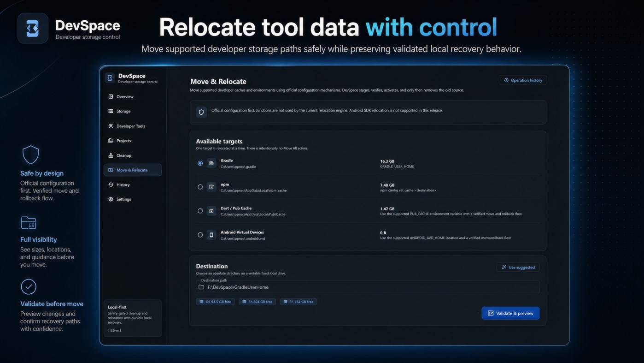Viewport: 644px width, 363px height.
Task: Click the shield icon above Safe by design
Action: (31, 155)
